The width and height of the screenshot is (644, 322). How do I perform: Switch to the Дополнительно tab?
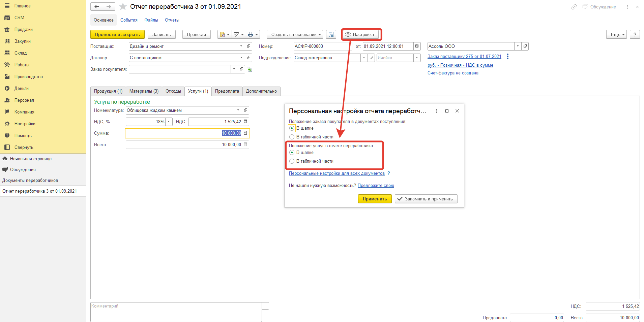pyautogui.click(x=261, y=91)
